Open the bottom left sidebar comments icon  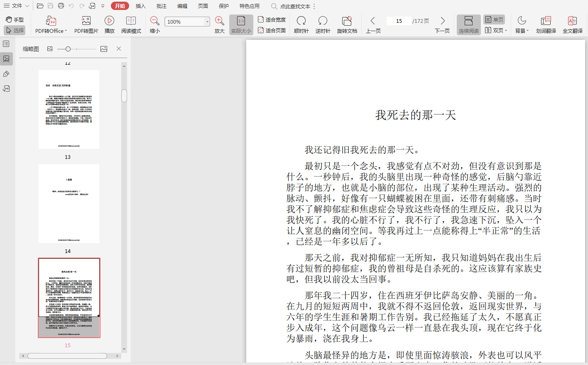(6, 89)
